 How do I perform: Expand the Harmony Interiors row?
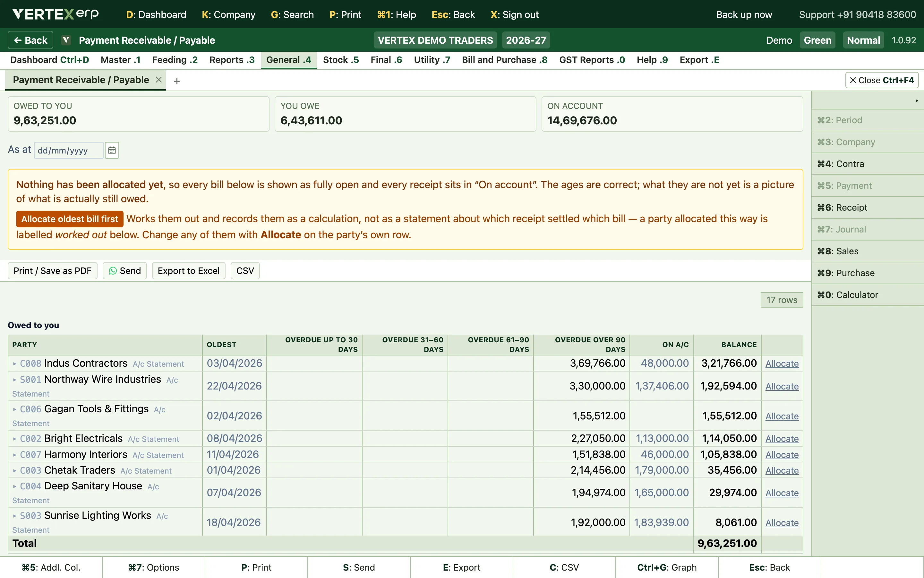[14, 454]
